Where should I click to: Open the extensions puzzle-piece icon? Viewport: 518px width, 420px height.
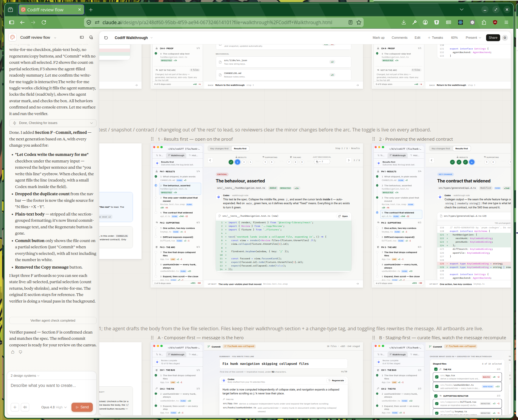tap(484, 22)
